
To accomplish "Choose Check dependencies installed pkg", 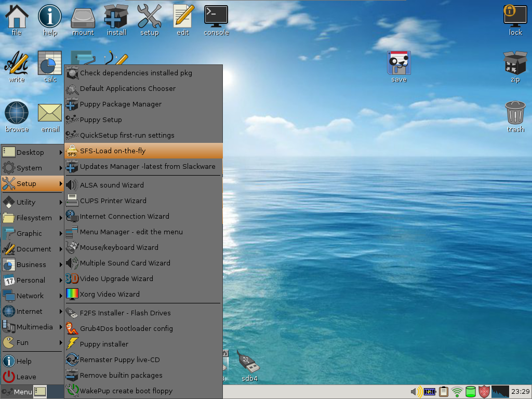I will pyautogui.click(x=143, y=73).
